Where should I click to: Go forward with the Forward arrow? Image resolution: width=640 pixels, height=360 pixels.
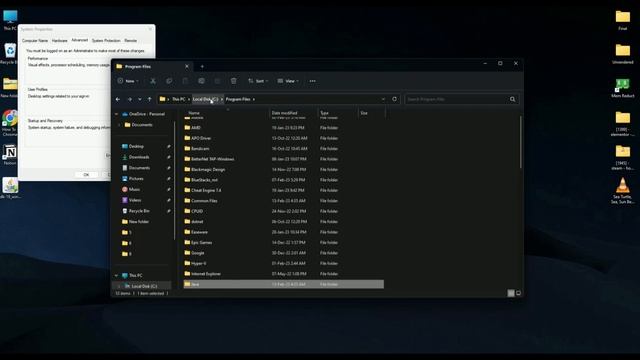129,99
